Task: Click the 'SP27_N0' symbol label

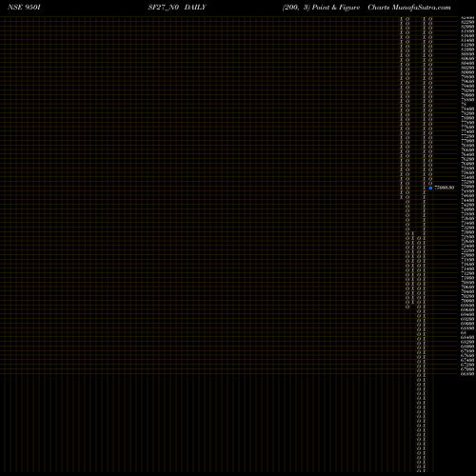Action: [164, 8]
